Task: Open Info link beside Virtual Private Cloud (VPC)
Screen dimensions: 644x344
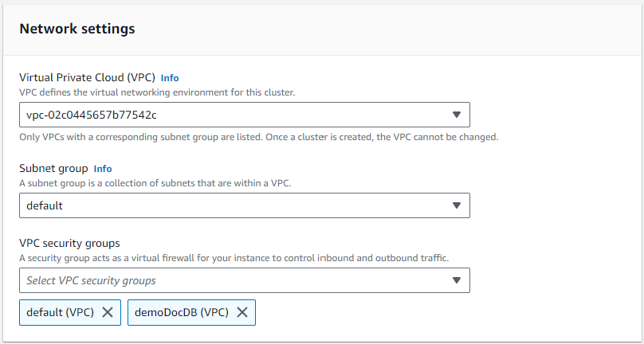Action: 170,78
